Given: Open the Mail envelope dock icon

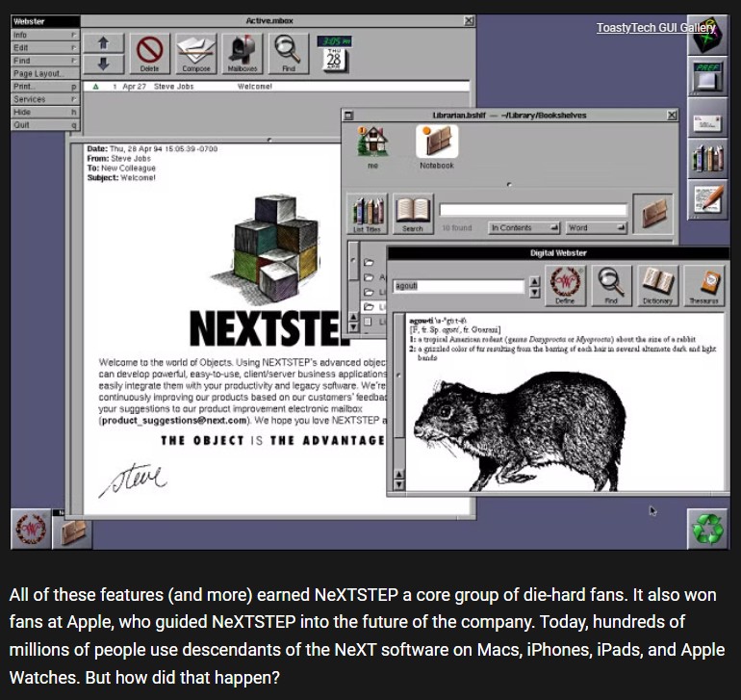Looking at the screenshot, I should [707, 118].
